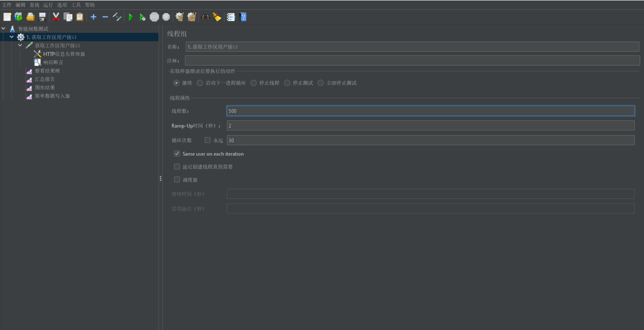This screenshot has width=644, height=330.
Task: Click the gear icon of the thread group
Action: pyautogui.click(x=20, y=37)
